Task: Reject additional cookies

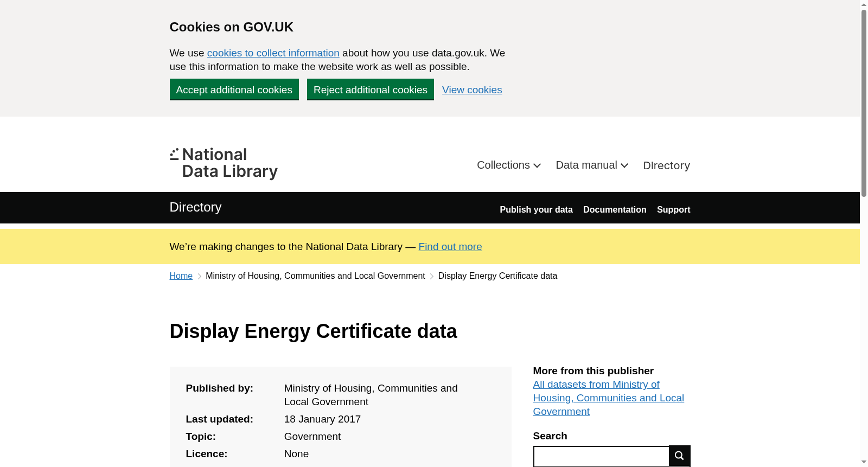Action: (x=370, y=89)
